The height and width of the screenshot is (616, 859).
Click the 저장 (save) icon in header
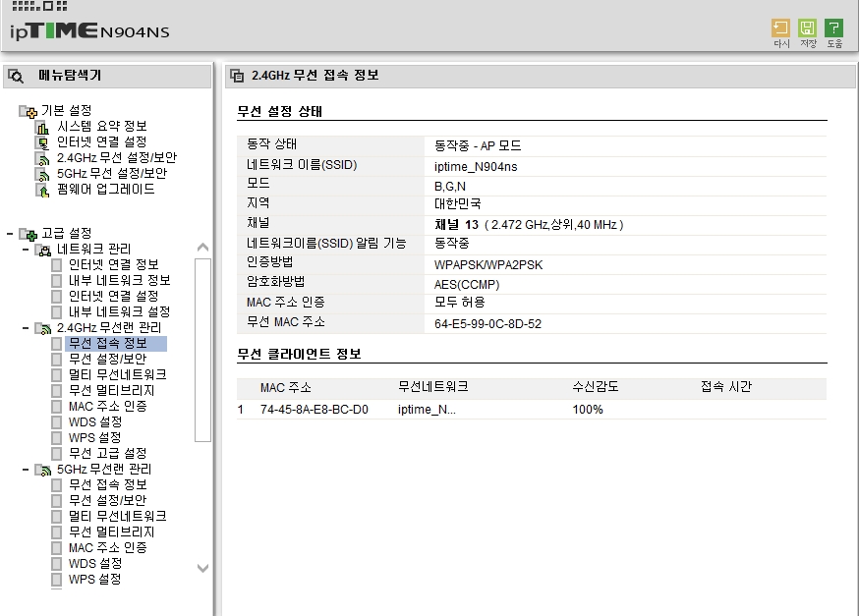click(x=807, y=28)
